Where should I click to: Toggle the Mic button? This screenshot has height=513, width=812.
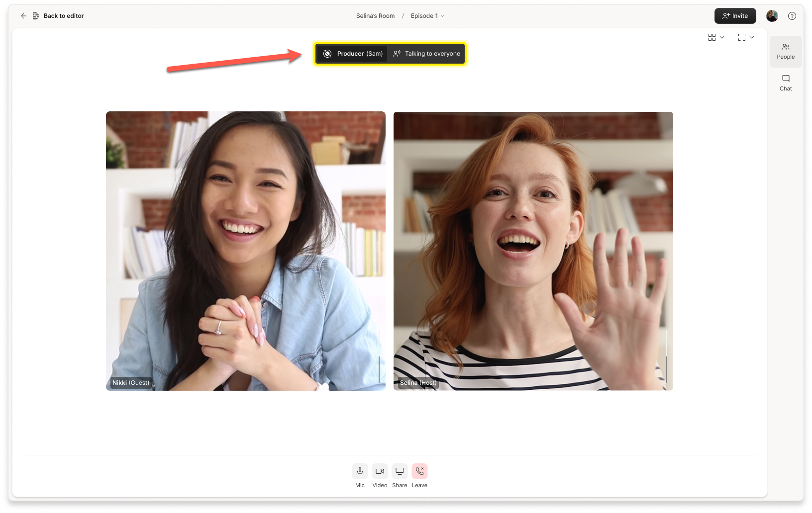click(x=360, y=471)
